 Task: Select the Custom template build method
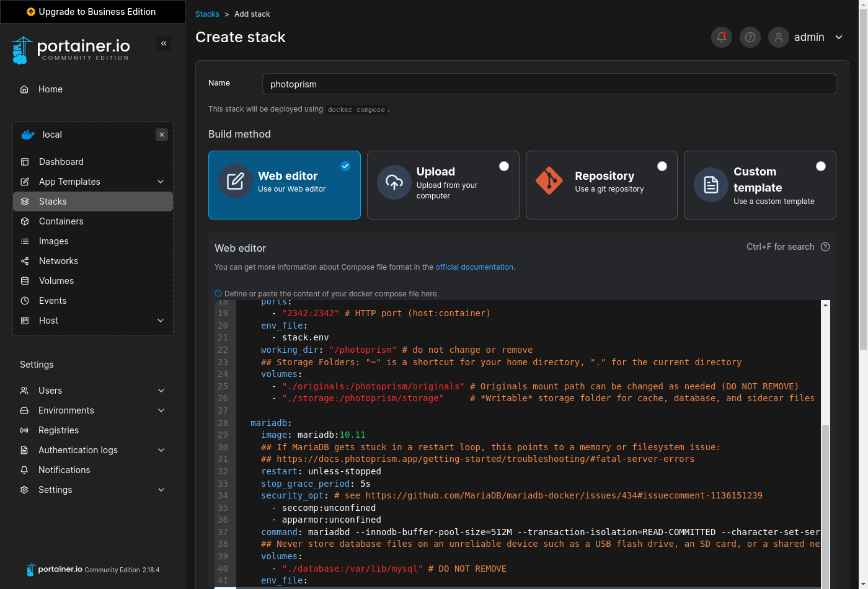point(759,185)
